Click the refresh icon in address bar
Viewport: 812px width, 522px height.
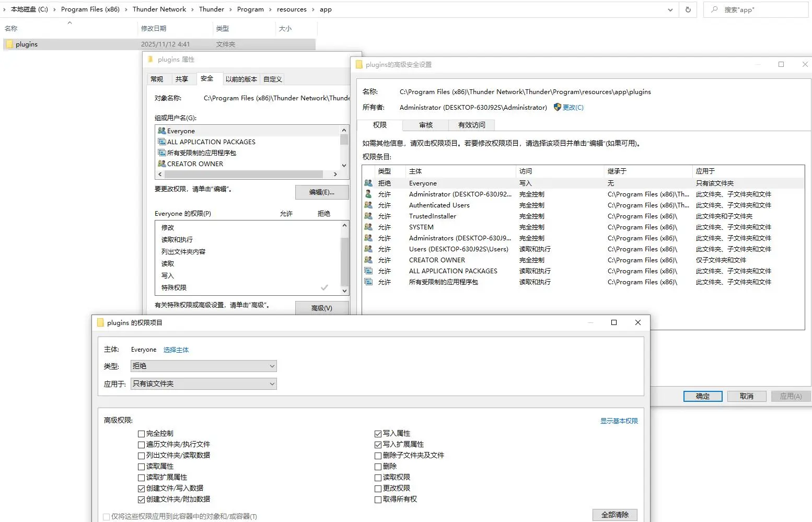click(x=688, y=9)
